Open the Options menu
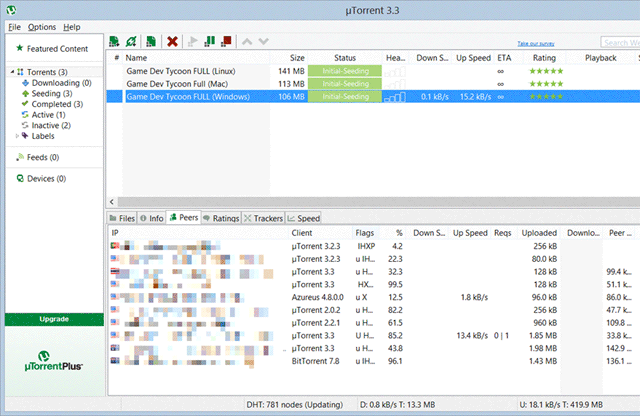 pyautogui.click(x=42, y=27)
